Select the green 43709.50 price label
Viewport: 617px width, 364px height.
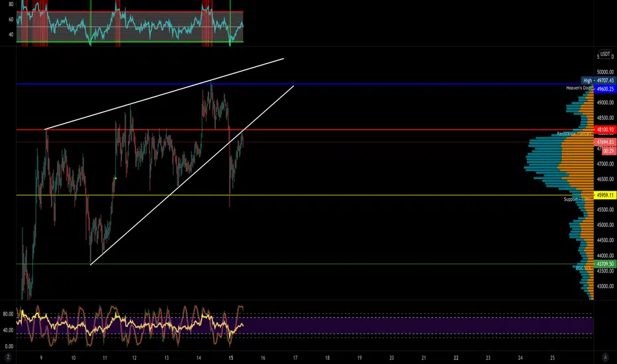[x=605, y=264]
